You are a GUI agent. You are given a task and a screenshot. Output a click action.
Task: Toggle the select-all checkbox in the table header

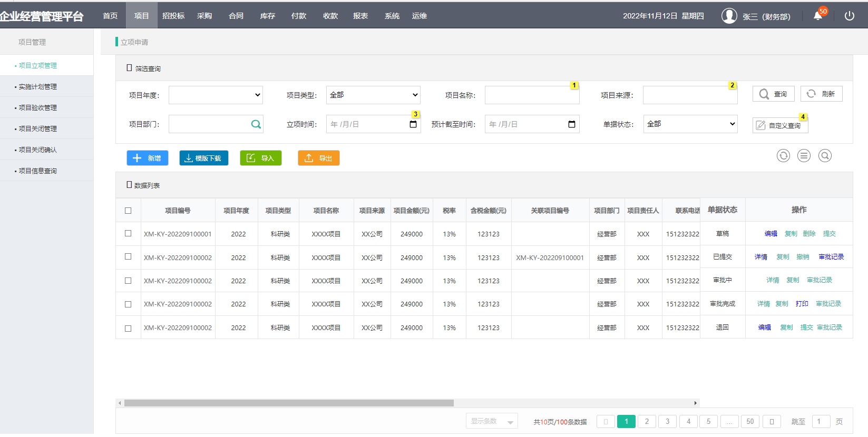(128, 211)
